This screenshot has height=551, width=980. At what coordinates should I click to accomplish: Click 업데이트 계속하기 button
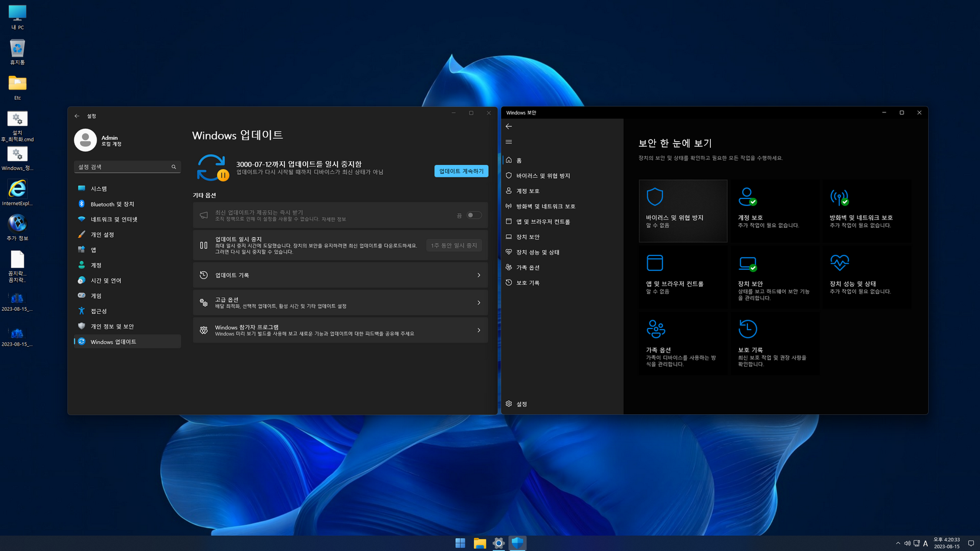pos(461,171)
